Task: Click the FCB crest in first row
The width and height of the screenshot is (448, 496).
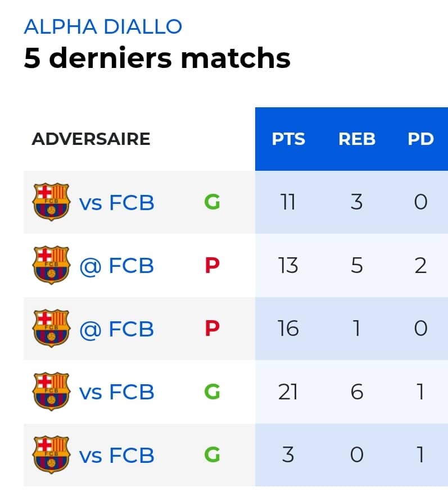Action: [x=51, y=202]
